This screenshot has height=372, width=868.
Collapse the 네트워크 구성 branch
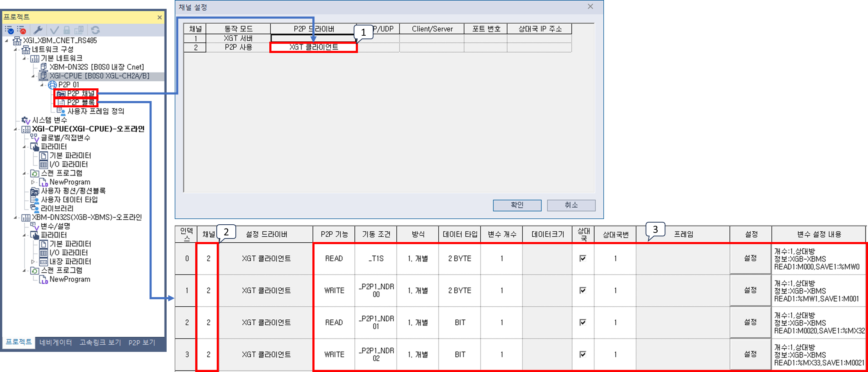click(15, 49)
